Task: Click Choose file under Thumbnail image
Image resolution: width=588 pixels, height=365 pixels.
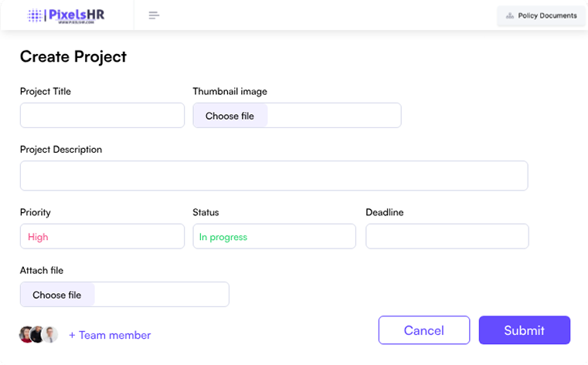Action: [x=229, y=116]
